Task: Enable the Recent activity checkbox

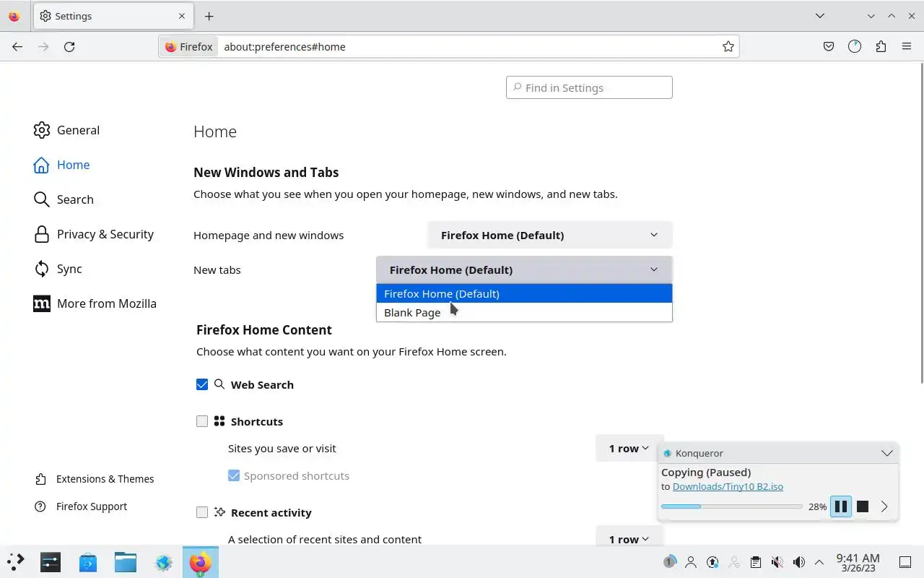Action: (x=202, y=512)
